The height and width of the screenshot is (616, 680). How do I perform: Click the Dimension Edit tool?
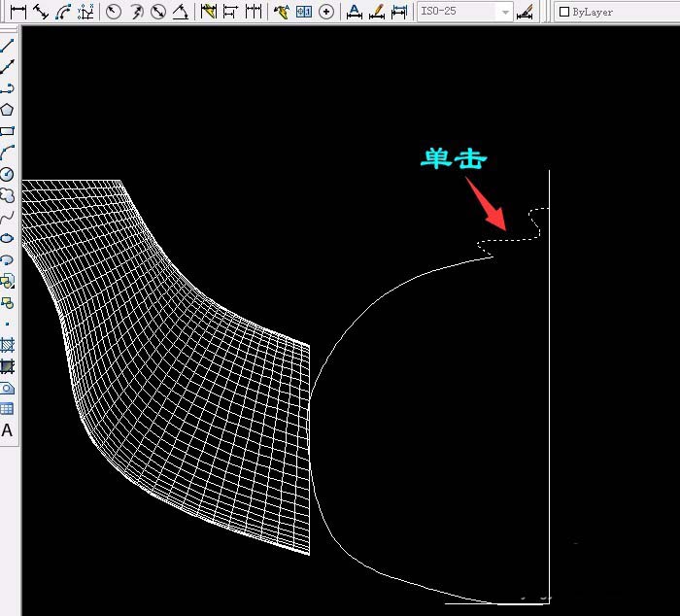pos(355,12)
